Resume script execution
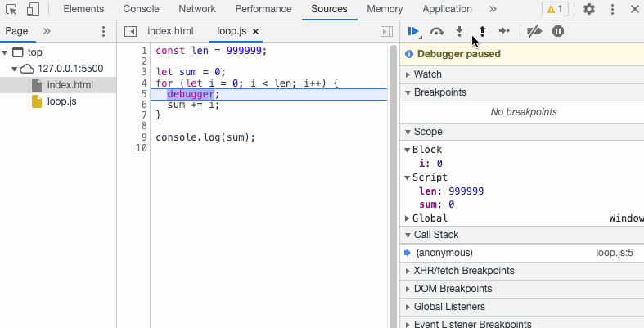The width and height of the screenshot is (644, 328). 412,31
